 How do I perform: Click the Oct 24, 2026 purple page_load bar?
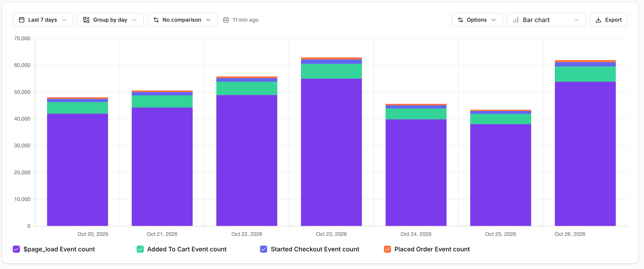[416, 172]
